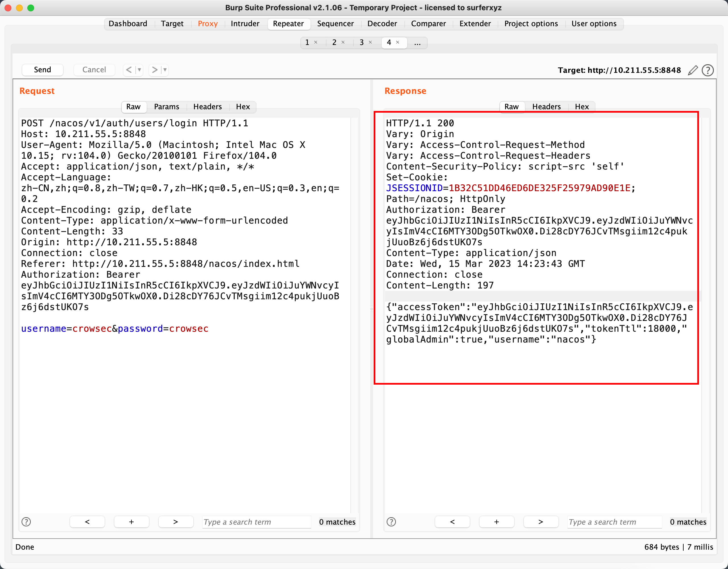The height and width of the screenshot is (569, 728).
Task: Click the Referer header line in request
Action: (x=160, y=264)
